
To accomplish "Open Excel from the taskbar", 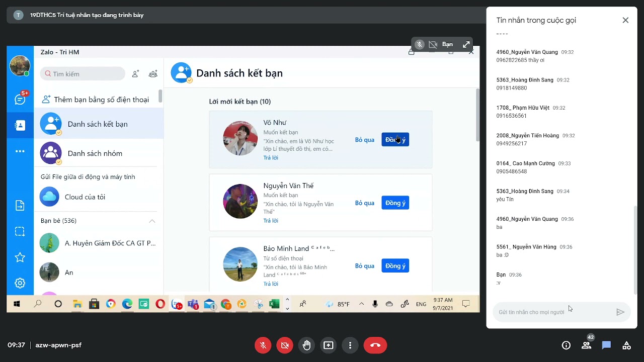I will 274,304.
